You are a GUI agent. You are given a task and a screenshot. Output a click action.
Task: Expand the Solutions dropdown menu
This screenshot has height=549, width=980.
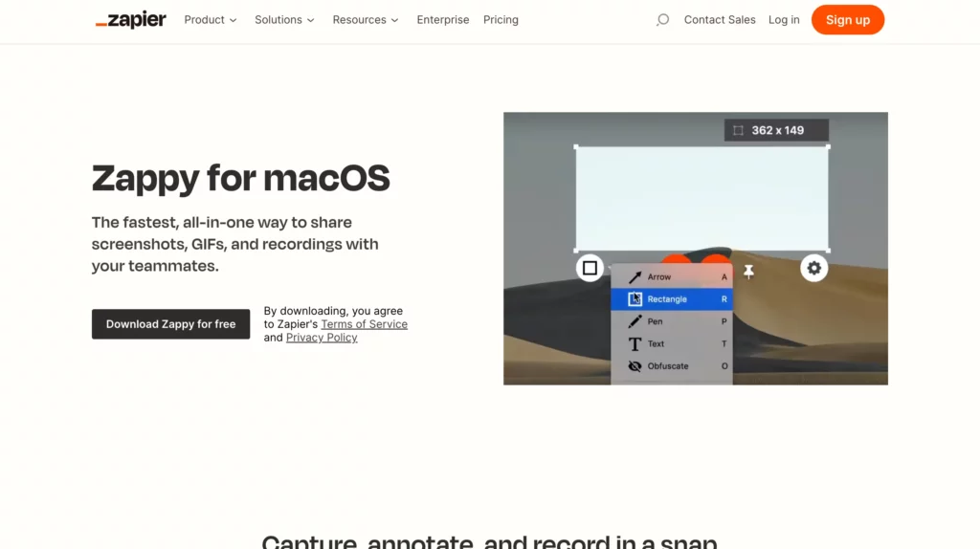[284, 20]
